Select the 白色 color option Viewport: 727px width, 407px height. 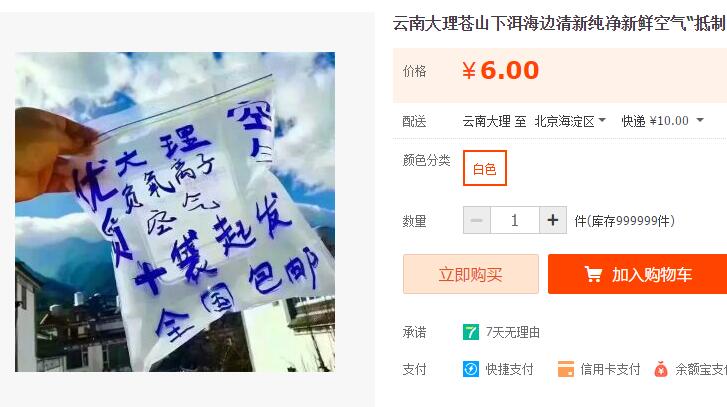(x=485, y=168)
